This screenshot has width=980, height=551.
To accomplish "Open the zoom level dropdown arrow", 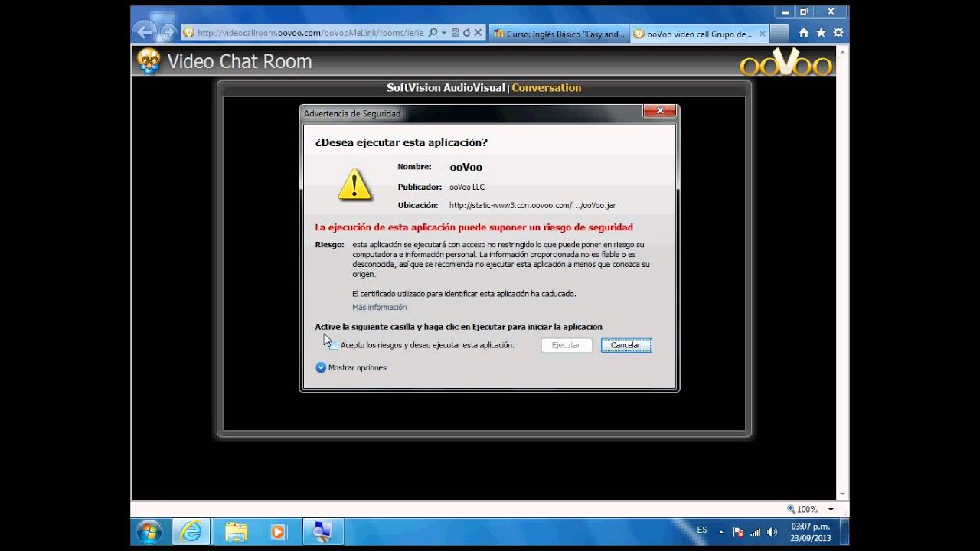I will point(831,510).
